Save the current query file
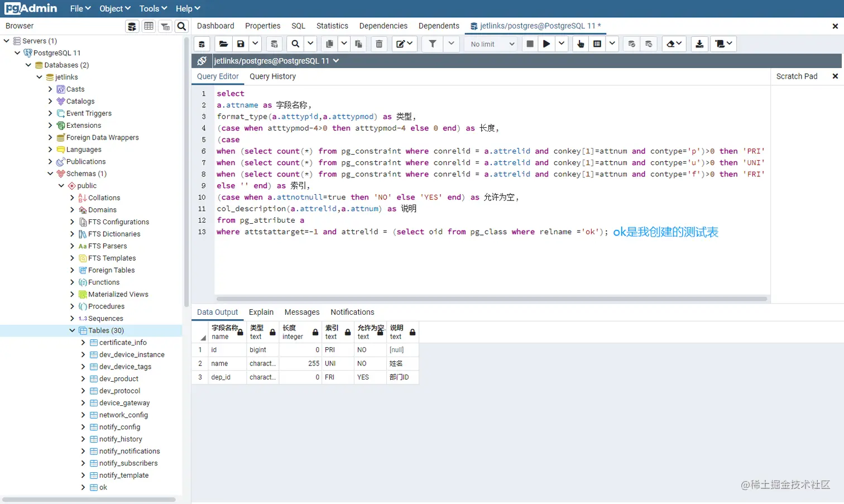The height and width of the screenshot is (504, 844). (x=241, y=44)
